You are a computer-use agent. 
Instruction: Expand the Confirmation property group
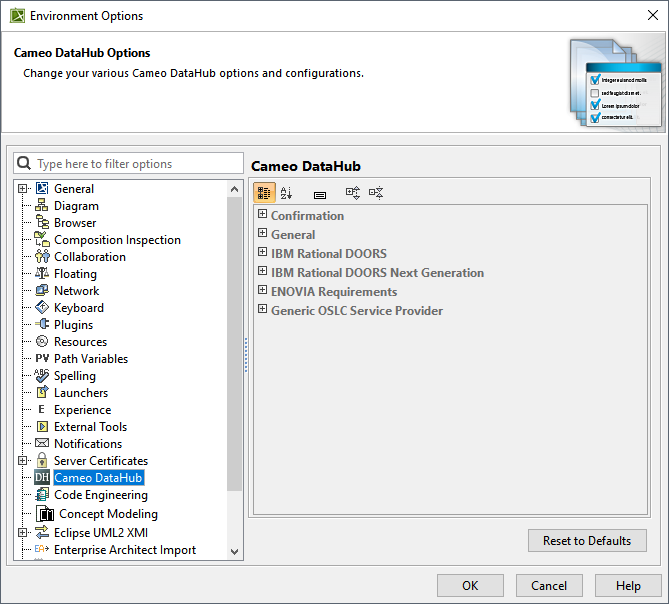click(x=262, y=214)
